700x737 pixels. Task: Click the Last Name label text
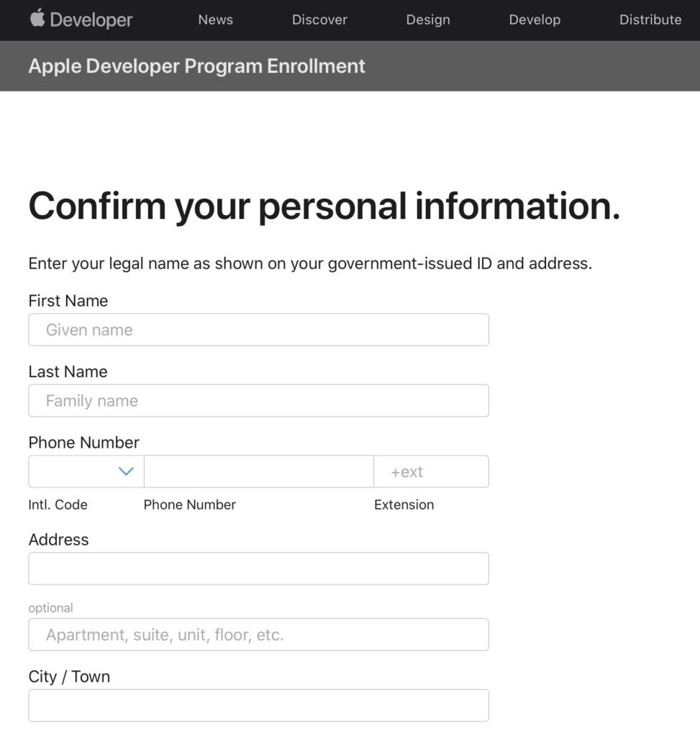68,371
